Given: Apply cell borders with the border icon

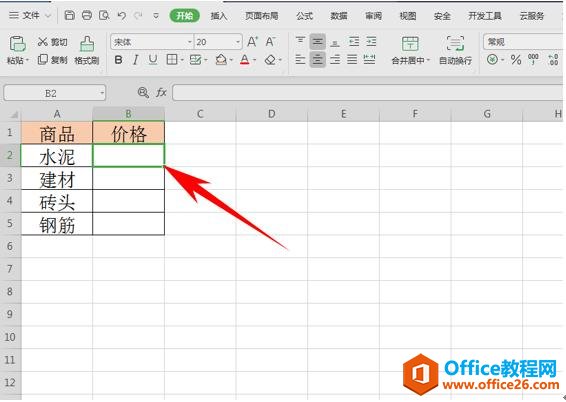Looking at the screenshot, I should click(172, 60).
